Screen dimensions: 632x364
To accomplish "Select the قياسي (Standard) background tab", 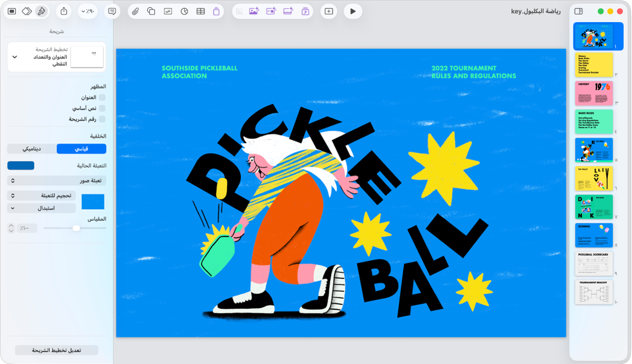I will point(82,149).
